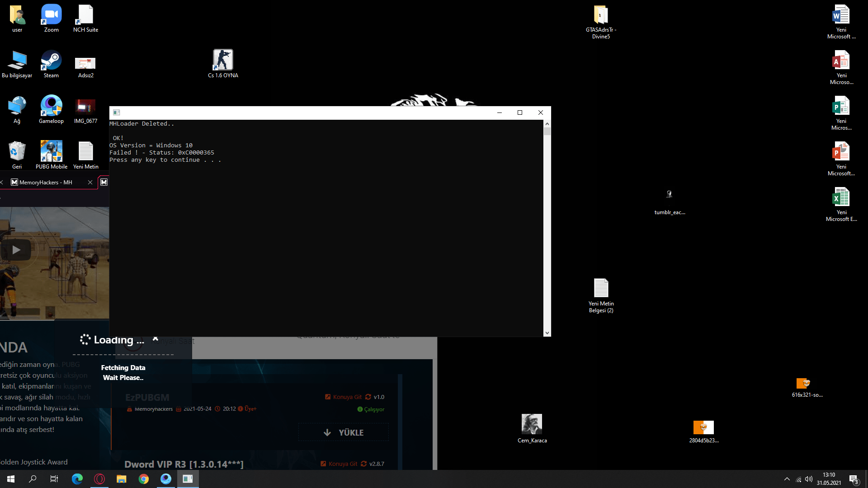Screen dimensions: 868x488
Task: Open the console window system menu icon
Action: (x=116, y=113)
